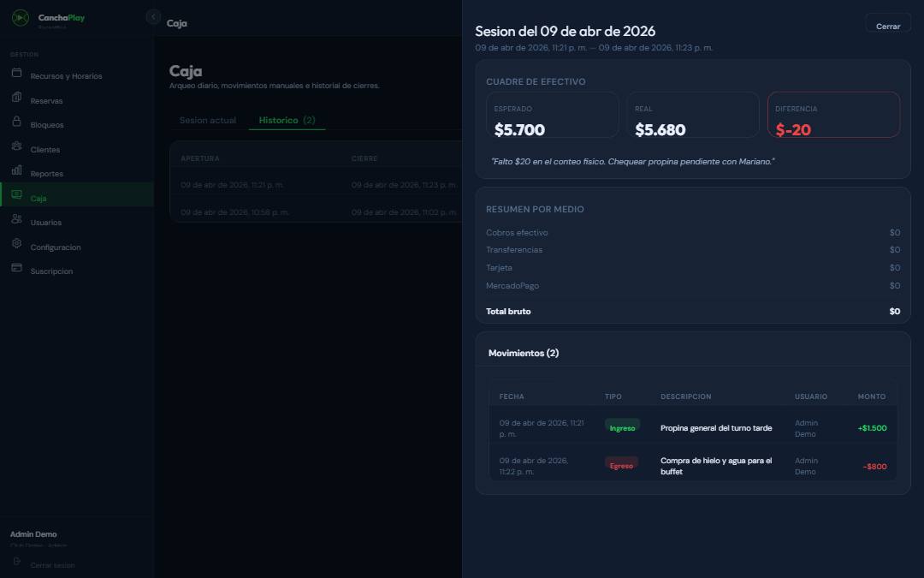The height and width of the screenshot is (578, 924).
Task: Open the Reservas section
Action: (x=77, y=101)
